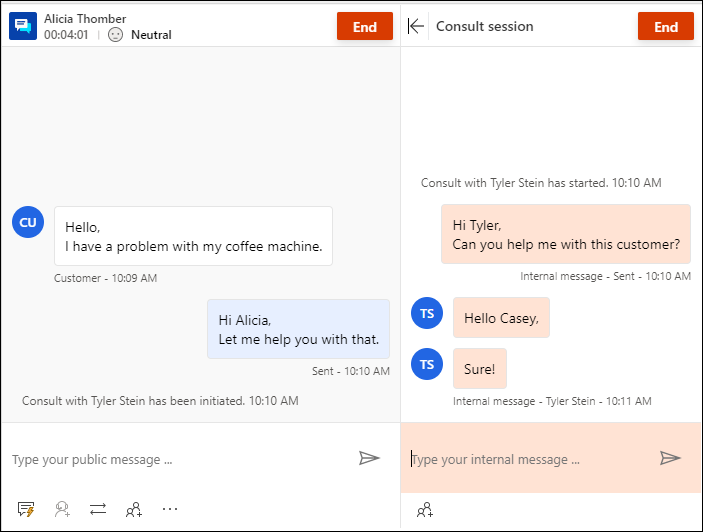Click the consult agent icon
703x532 pixels.
pos(62,509)
